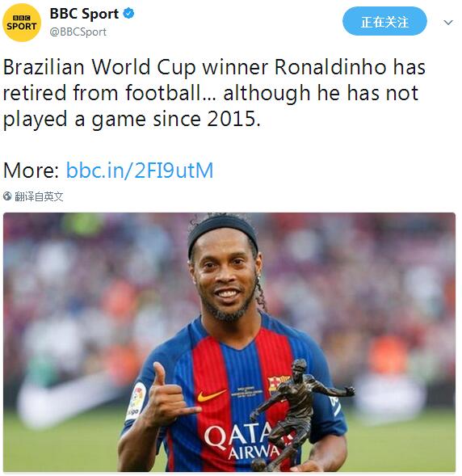Click the 翻译自英文 translate text
Image resolution: width=462 pixels, height=476 pixels.
click(x=39, y=196)
